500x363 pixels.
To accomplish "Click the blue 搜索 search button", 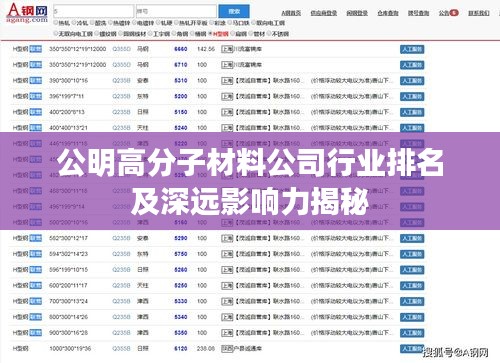I will point(234,11).
